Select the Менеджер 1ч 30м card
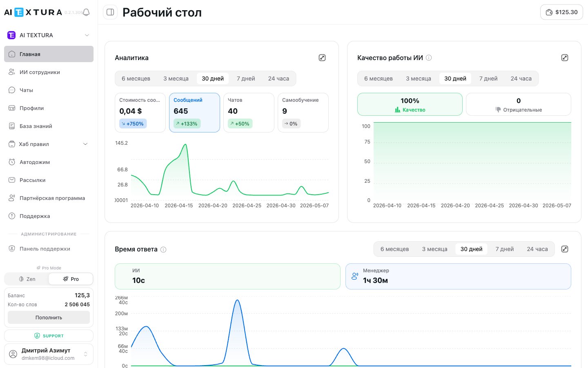 point(458,276)
